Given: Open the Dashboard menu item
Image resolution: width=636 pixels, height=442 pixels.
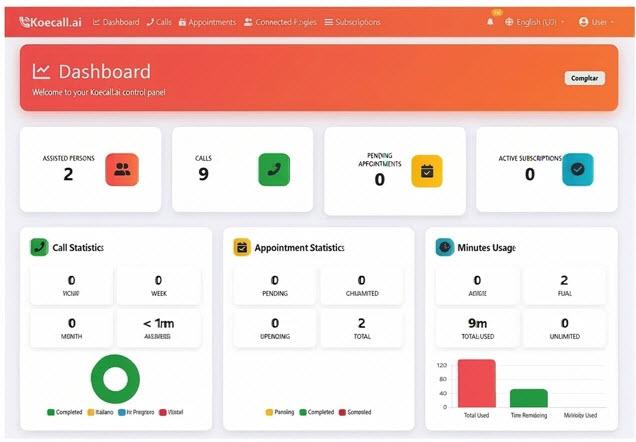Looking at the screenshot, I should tap(116, 22).
